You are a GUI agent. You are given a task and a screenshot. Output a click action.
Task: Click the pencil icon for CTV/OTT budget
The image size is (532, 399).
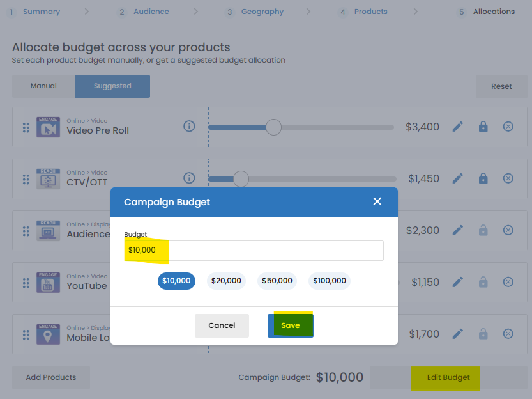tap(458, 178)
